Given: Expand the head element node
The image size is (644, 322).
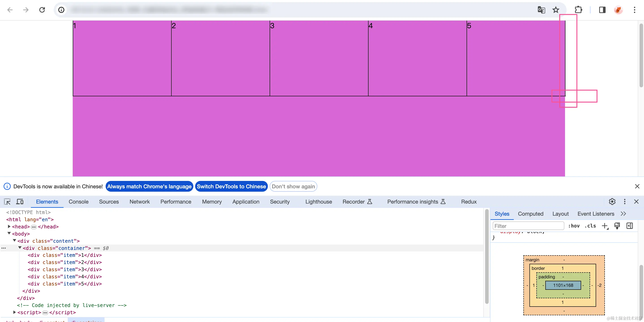Looking at the screenshot, I should tap(9, 226).
